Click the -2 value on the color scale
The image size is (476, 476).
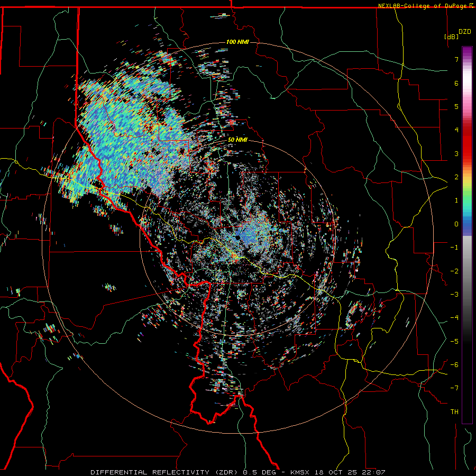point(454,271)
